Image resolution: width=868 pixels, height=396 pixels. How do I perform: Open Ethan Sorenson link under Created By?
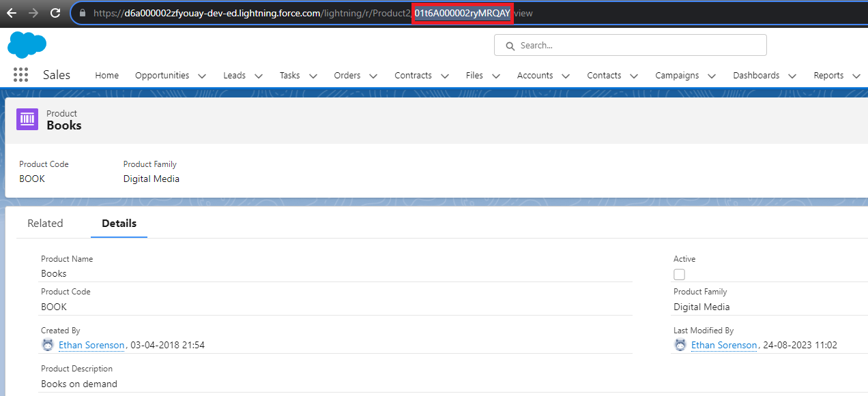(91, 346)
